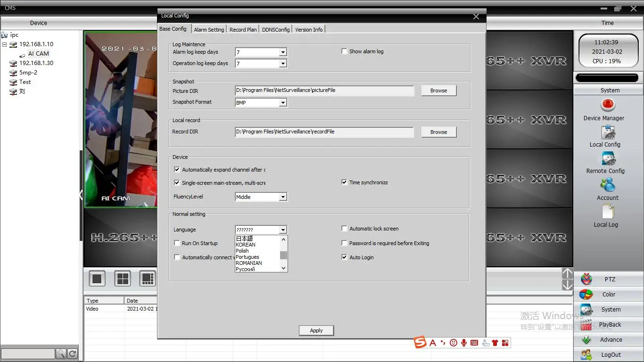Click the Language dropdown arrow
This screenshot has height=362, width=644.
click(283, 230)
